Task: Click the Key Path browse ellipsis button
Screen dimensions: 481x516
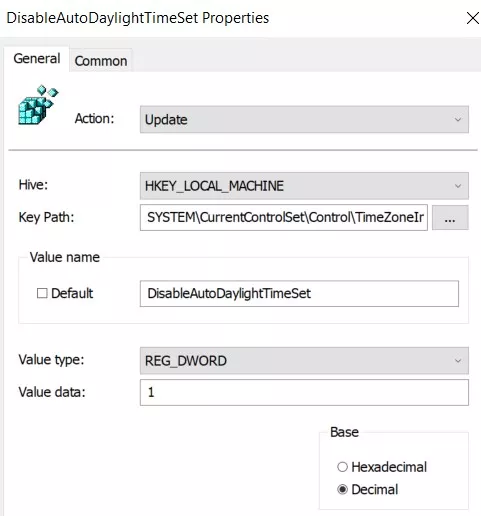Action: click(450, 217)
